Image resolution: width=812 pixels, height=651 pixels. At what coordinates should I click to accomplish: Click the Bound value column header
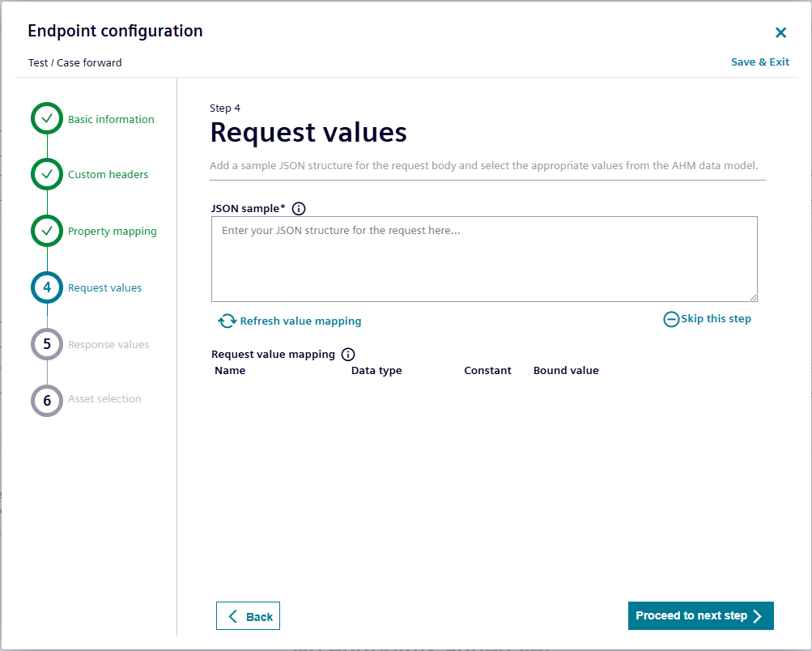pyautogui.click(x=566, y=371)
